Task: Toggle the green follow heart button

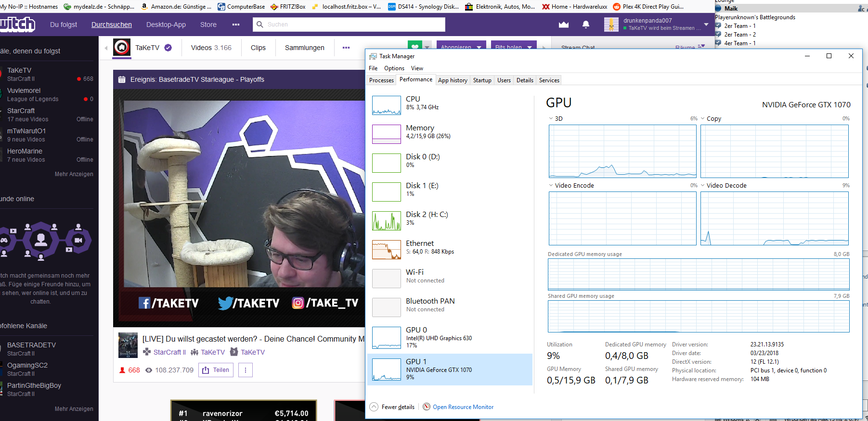Action: tap(415, 46)
